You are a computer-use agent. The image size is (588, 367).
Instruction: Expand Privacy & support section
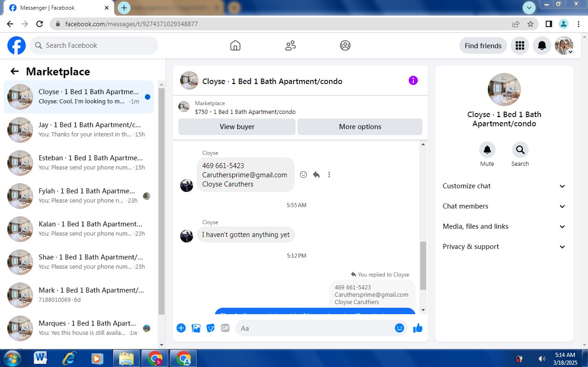pos(504,247)
